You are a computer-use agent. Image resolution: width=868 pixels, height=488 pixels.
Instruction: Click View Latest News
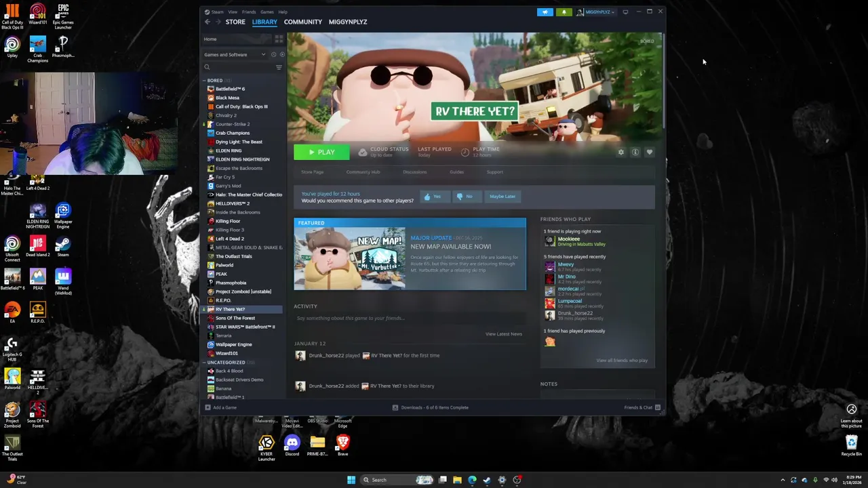[503, 334]
